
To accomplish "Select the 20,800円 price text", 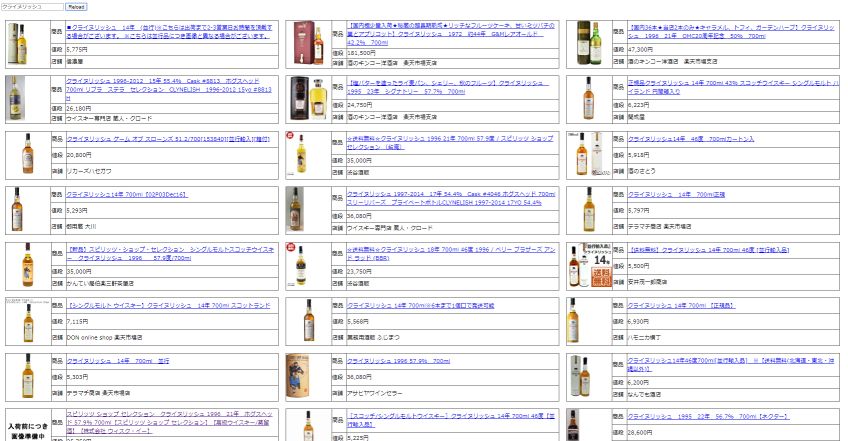I will 79,155.
